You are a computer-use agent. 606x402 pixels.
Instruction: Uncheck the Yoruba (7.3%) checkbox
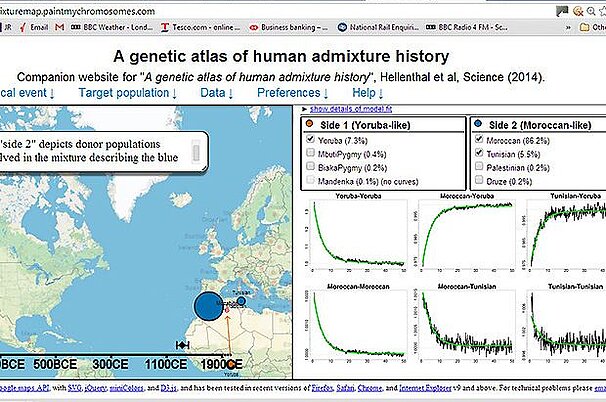coord(312,141)
